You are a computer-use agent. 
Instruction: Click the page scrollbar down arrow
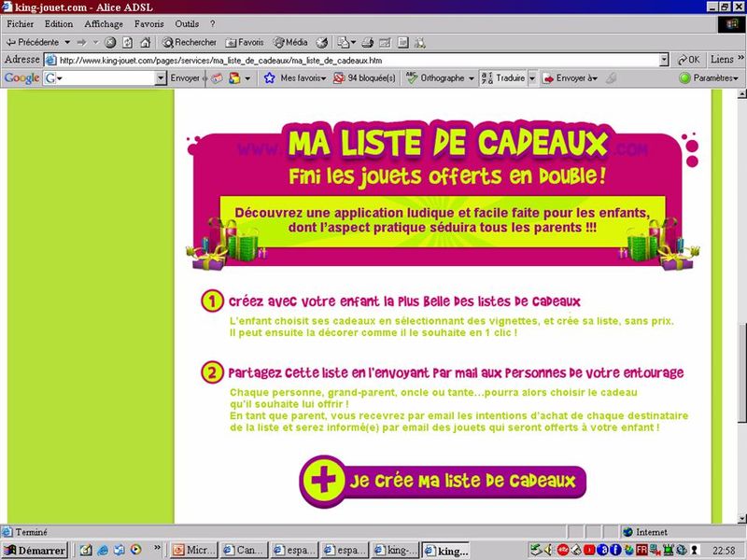[x=741, y=519]
